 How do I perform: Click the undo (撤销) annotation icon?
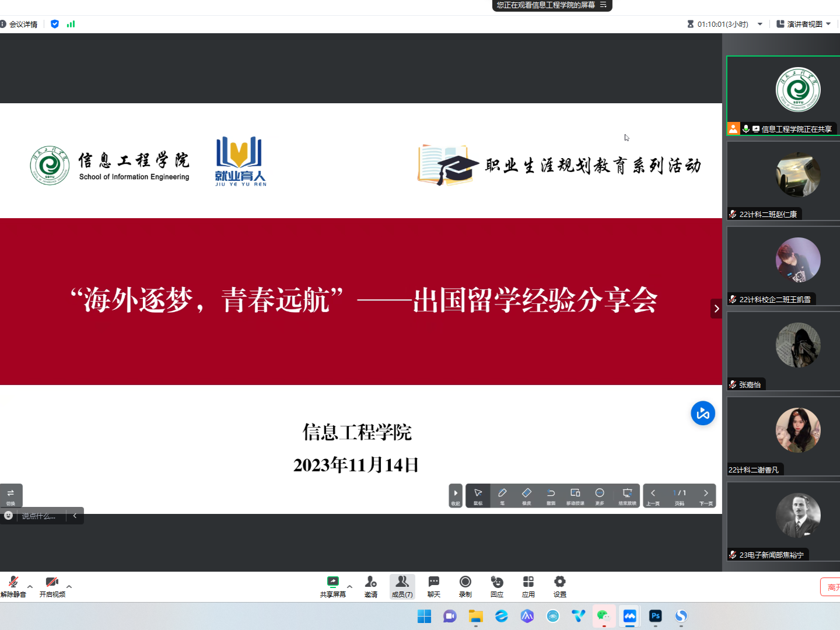(551, 495)
